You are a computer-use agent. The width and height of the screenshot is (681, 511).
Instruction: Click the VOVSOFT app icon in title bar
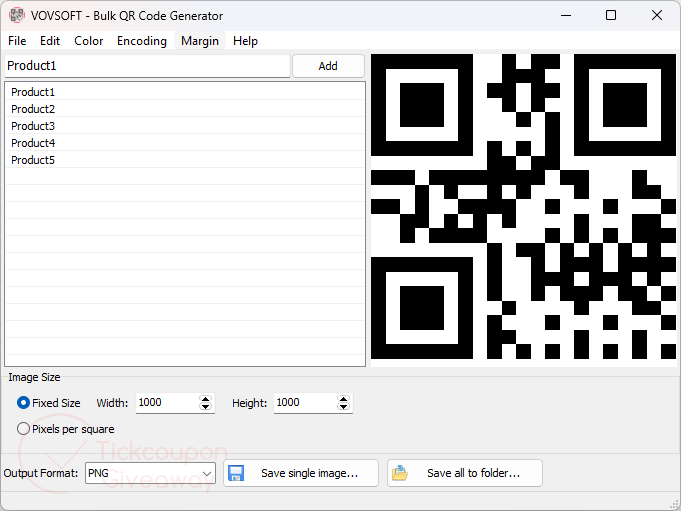tap(16, 16)
